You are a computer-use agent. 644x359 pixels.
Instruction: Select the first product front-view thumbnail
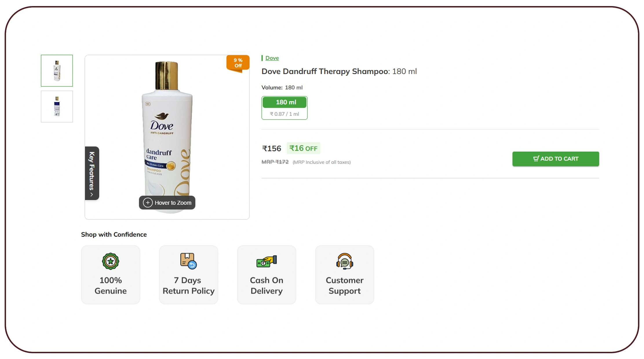tap(57, 71)
